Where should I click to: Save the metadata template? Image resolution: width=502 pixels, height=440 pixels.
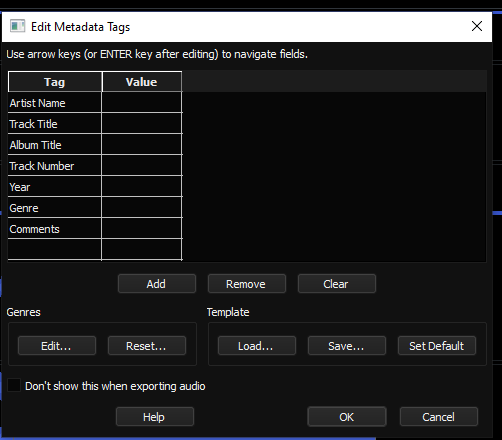pos(347,346)
